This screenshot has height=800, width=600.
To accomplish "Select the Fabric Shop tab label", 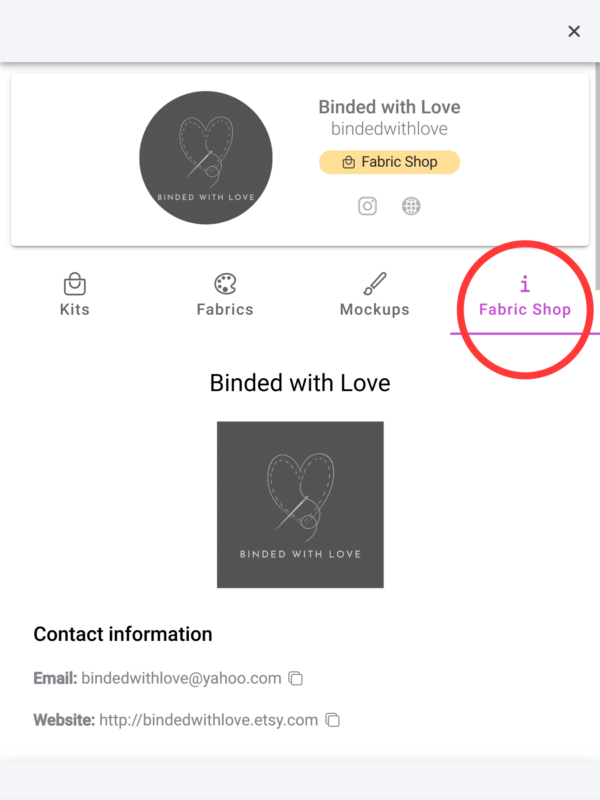I will (525, 309).
